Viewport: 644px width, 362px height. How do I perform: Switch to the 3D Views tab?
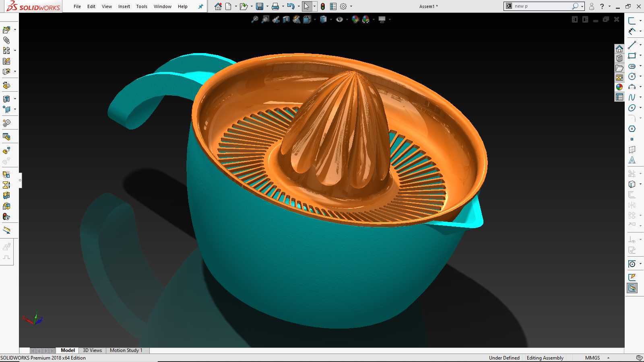92,350
